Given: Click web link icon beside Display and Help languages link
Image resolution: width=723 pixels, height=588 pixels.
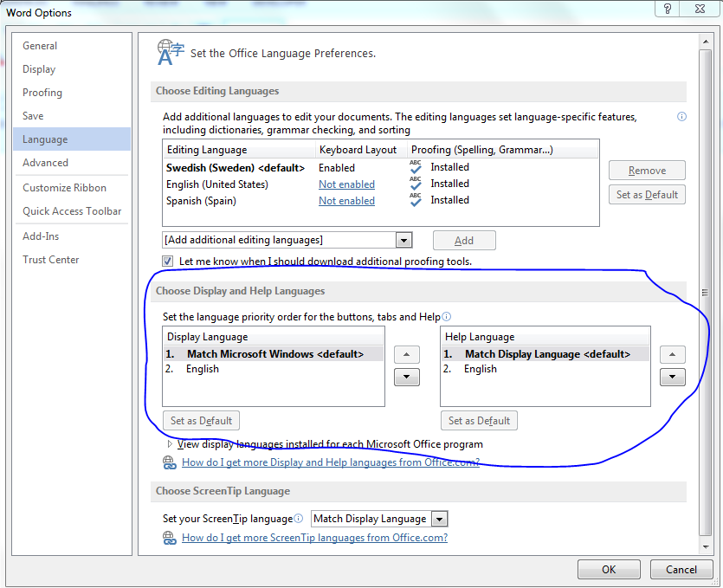Looking at the screenshot, I should point(170,462).
